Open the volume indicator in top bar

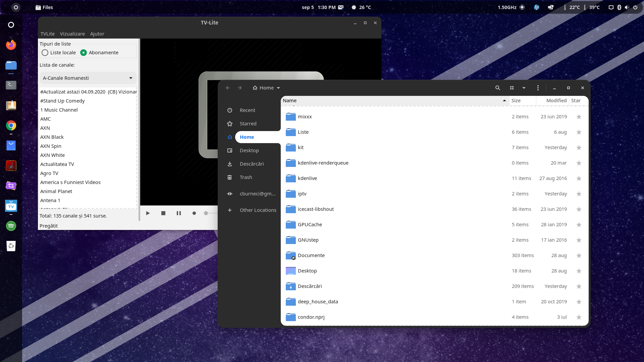coord(627,7)
